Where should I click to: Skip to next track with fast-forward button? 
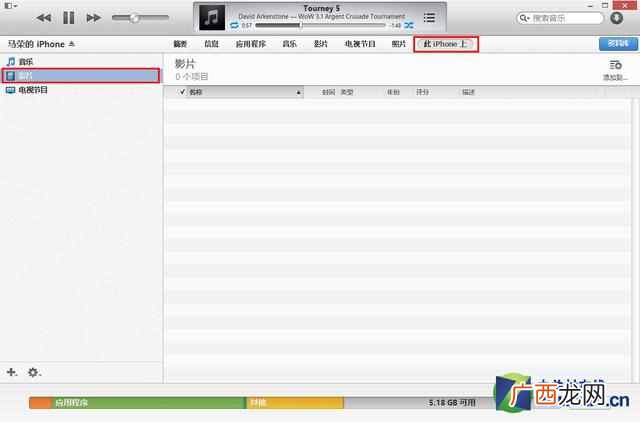tap(93, 18)
